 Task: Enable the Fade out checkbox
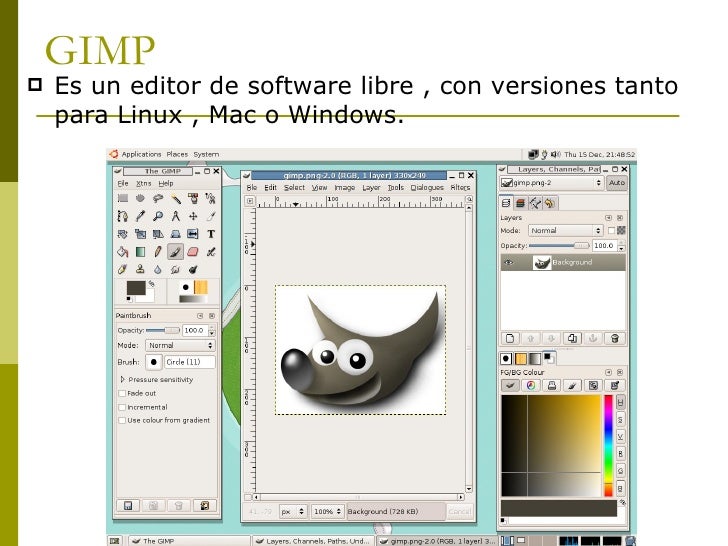pos(122,393)
